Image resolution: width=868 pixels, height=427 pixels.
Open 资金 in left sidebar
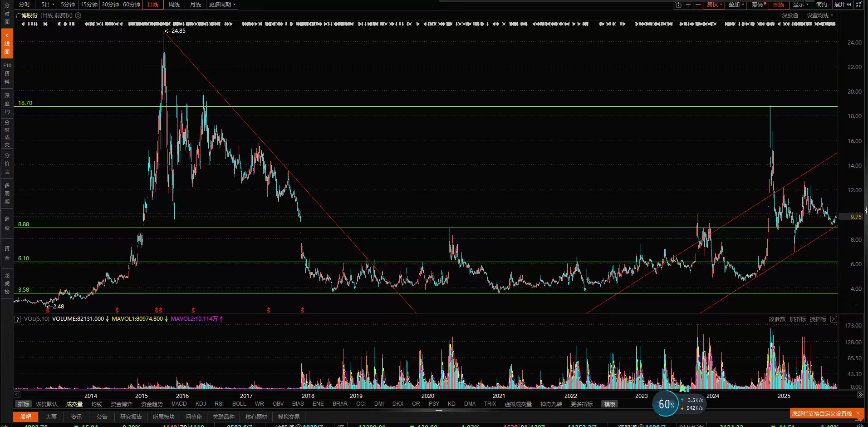click(7, 253)
